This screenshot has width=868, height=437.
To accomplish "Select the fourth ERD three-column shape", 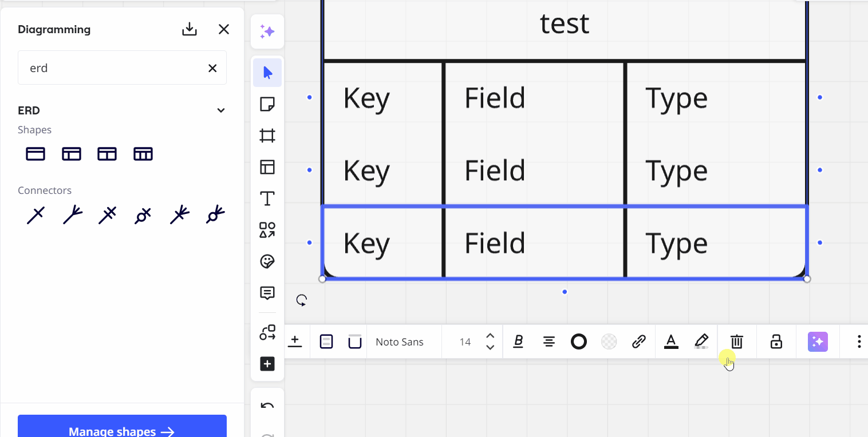I will (143, 154).
